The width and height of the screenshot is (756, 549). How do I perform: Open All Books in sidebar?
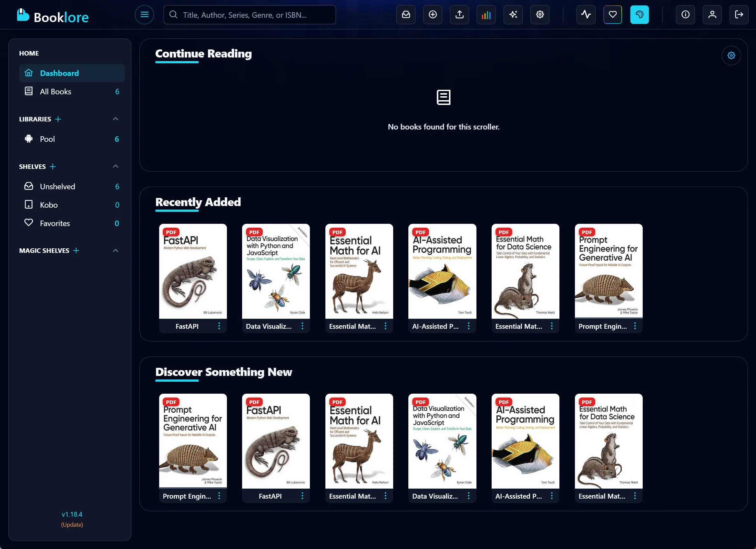[x=55, y=91]
